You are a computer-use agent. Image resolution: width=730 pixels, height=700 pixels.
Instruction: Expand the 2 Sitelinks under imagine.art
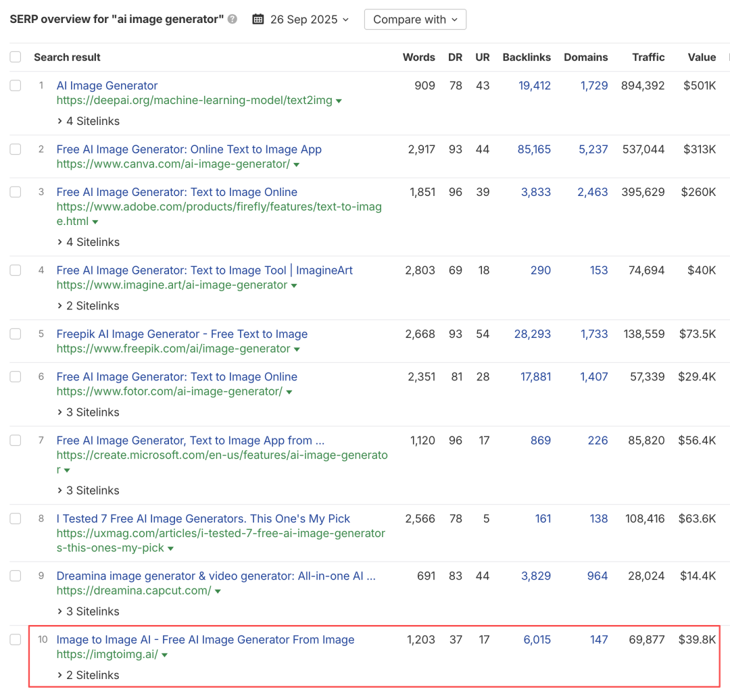pos(89,306)
